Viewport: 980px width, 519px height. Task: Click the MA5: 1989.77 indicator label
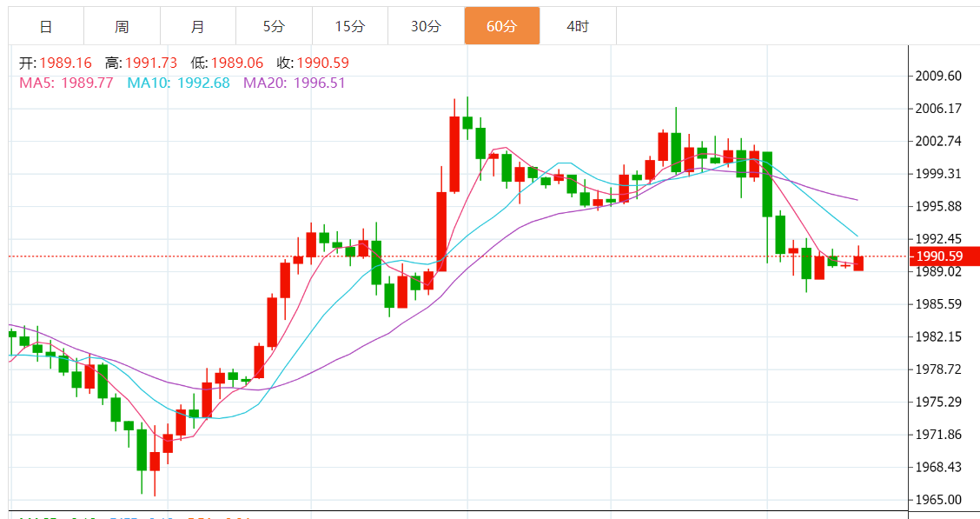coord(66,83)
